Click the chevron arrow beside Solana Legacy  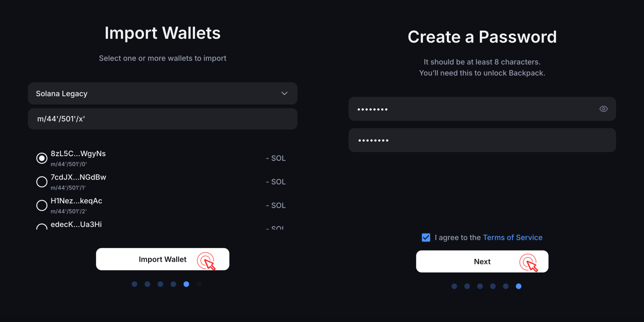[284, 93]
